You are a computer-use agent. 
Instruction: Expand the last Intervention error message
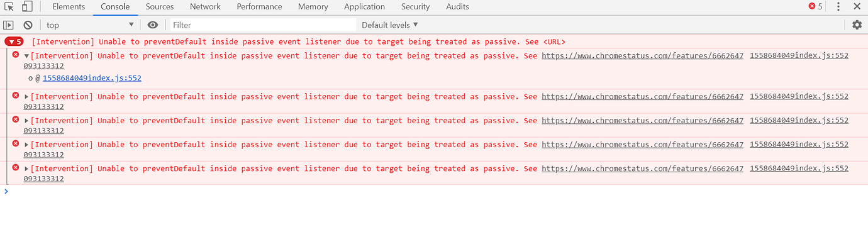(x=26, y=169)
